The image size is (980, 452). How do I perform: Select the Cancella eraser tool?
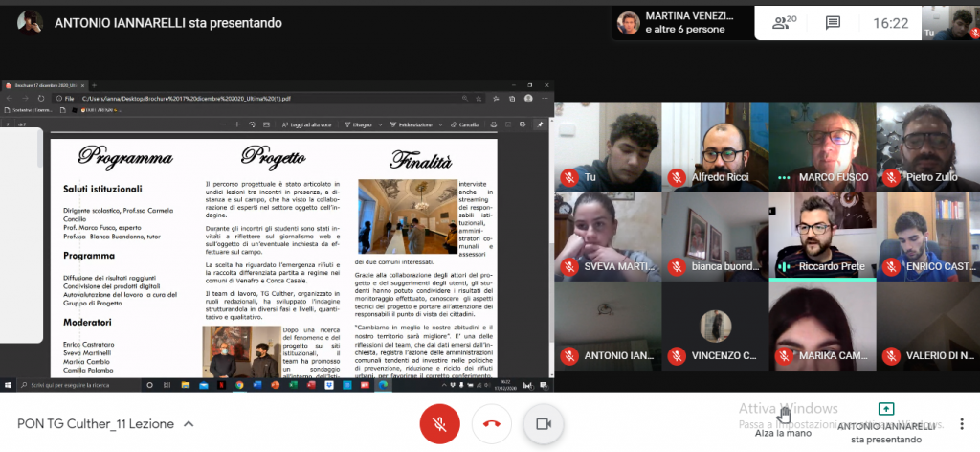click(464, 124)
